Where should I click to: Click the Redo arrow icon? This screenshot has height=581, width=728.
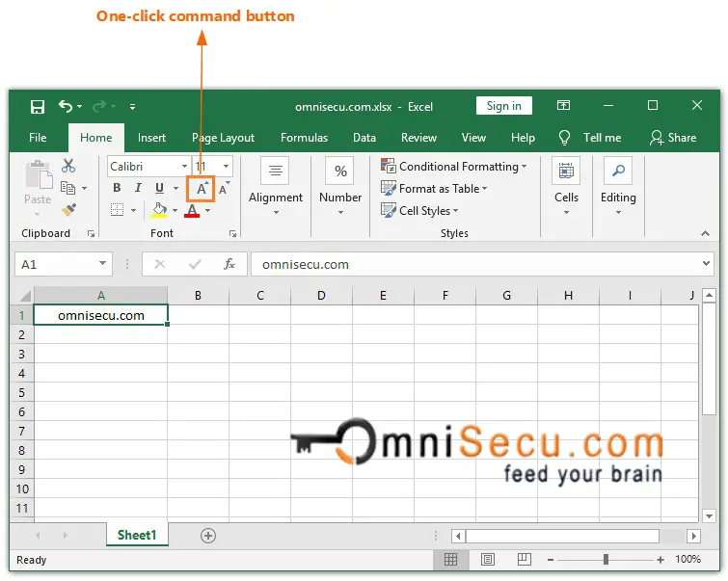point(99,107)
